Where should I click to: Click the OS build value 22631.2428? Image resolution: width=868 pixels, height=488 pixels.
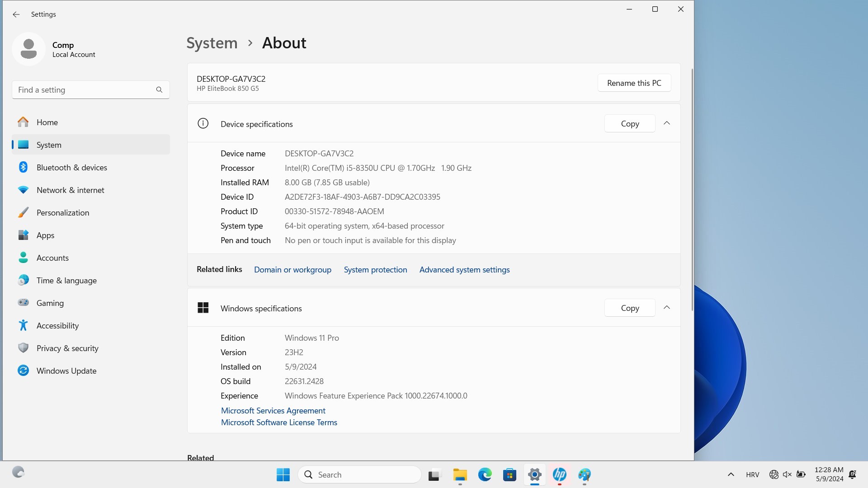[304, 381]
